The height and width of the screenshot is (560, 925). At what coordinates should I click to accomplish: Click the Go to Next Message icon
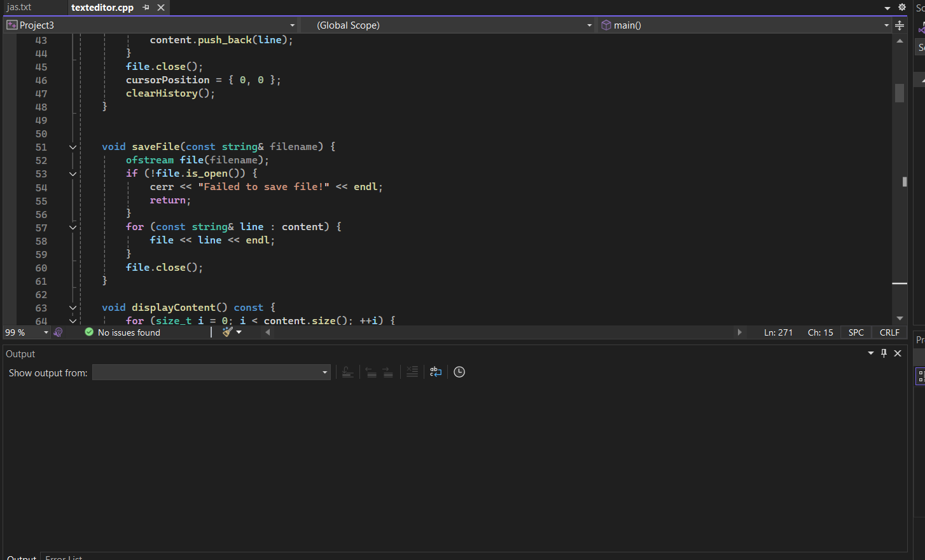[x=388, y=372]
